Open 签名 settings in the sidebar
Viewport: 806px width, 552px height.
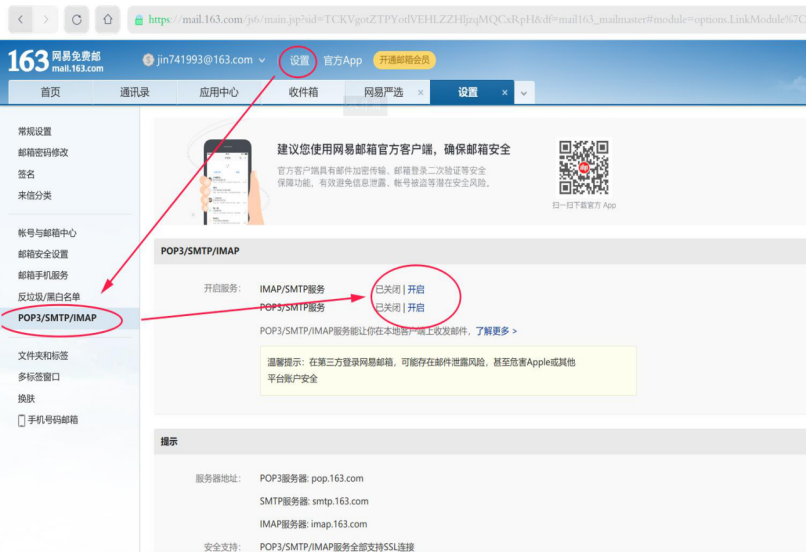pyautogui.click(x=26, y=174)
